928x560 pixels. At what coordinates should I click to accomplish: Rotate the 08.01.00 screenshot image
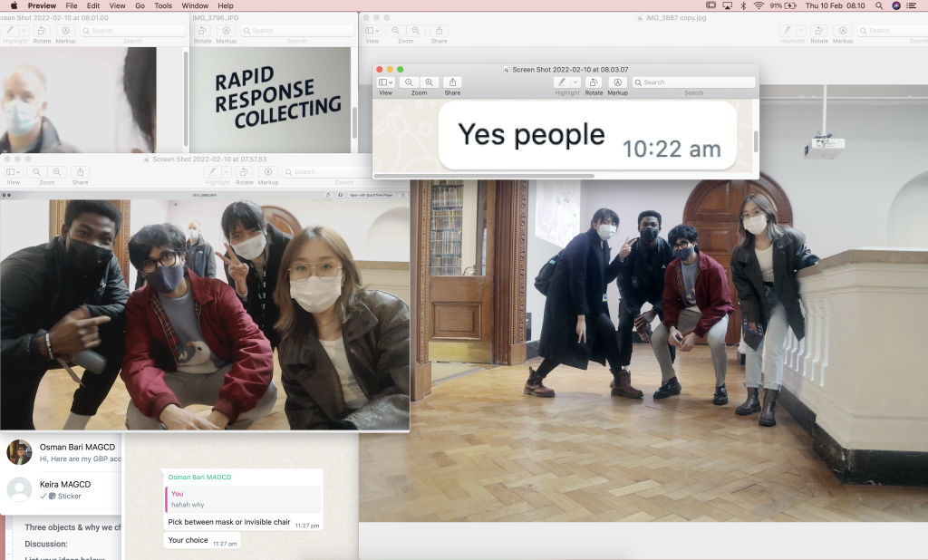(x=42, y=30)
